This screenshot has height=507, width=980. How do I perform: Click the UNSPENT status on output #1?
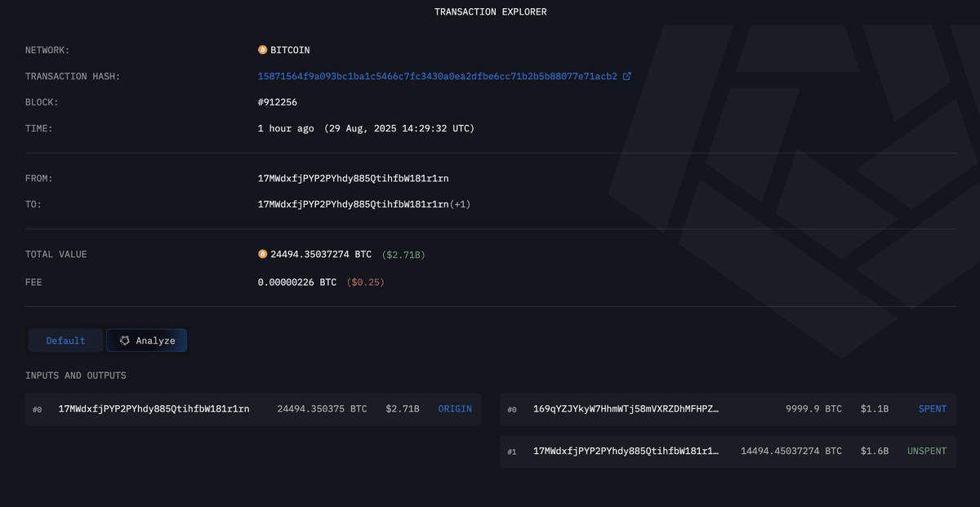[927, 451]
